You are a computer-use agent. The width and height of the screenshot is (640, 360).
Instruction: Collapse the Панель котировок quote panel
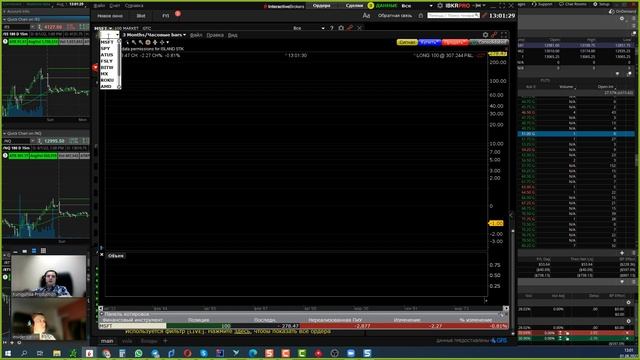(x=102, y=314)
